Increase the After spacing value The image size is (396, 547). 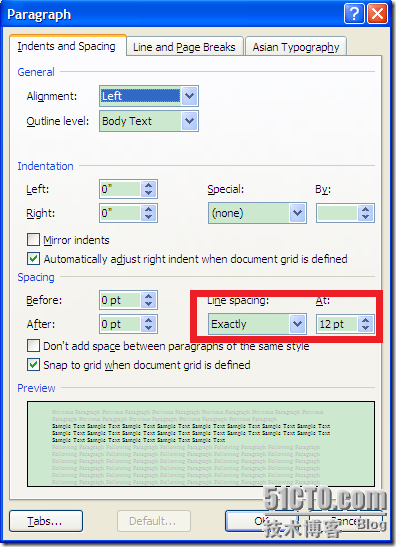coord(149,320)
